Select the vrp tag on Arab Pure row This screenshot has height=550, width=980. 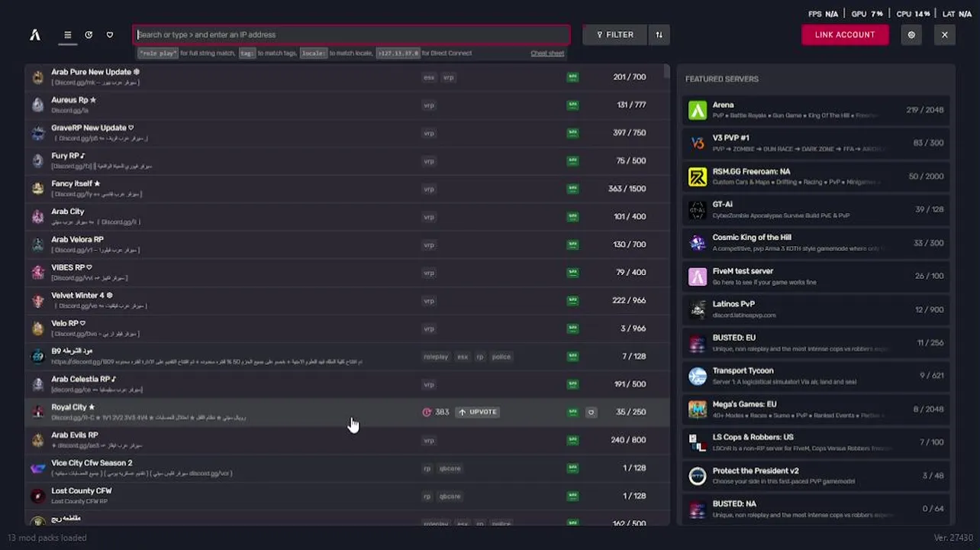pos(449,77)
